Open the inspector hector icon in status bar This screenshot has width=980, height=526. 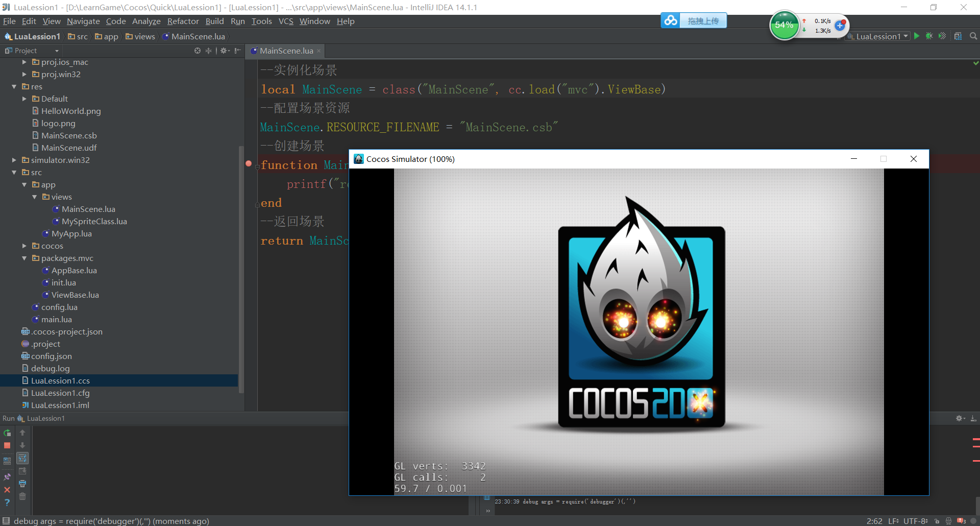[x=949, y=521]
